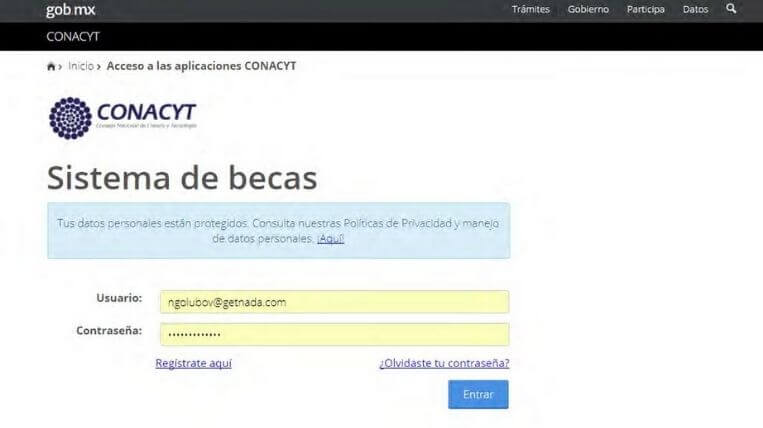Open the Datos menu

[695, 9]
